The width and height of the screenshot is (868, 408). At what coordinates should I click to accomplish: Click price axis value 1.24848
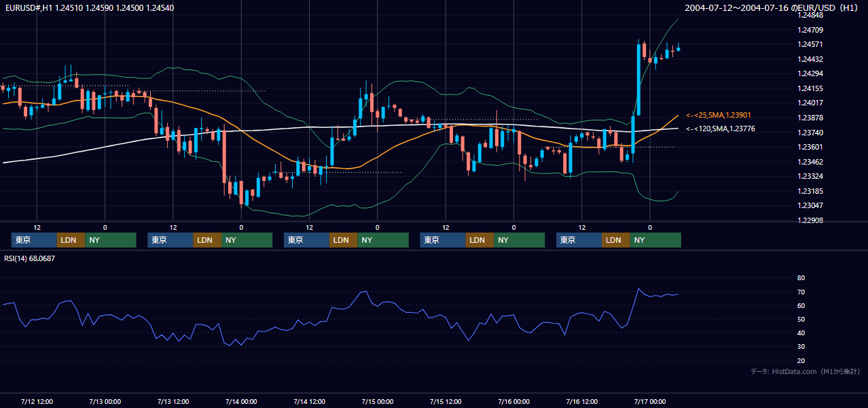pos(810,15)
